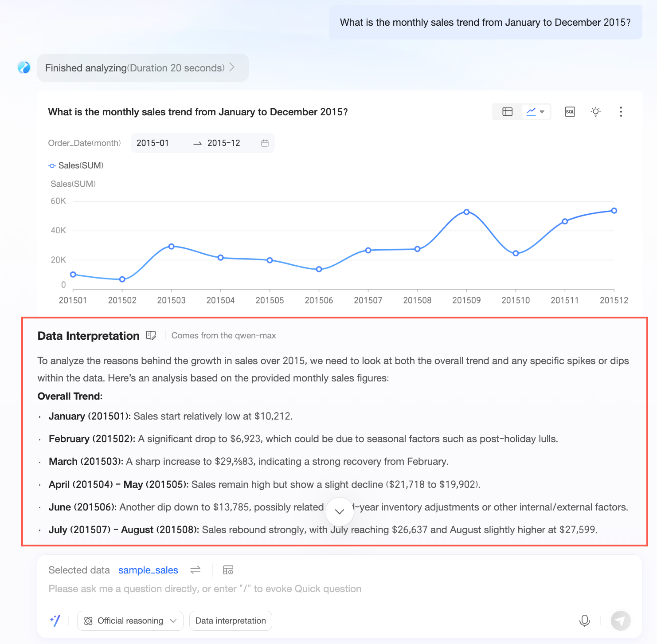Viewport: 657px width, 644px height.
Task: Click the 201510 data point on chart
Action: [x=516, y=253]
